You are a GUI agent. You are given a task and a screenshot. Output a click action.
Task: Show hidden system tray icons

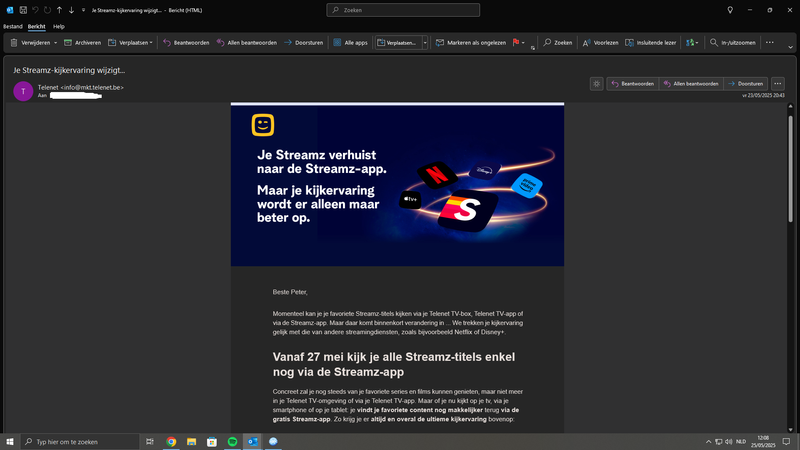[708, 441]
